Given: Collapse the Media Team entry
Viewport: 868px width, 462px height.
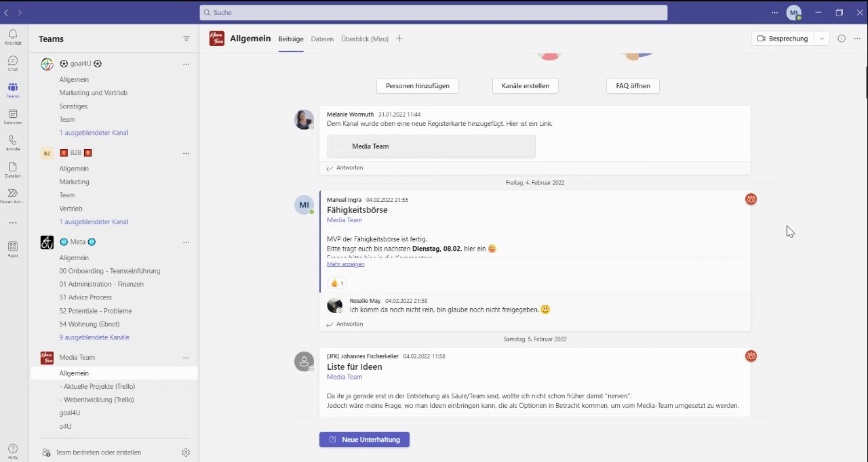Looking at the screenshot, I should click(x=77, y=357).
